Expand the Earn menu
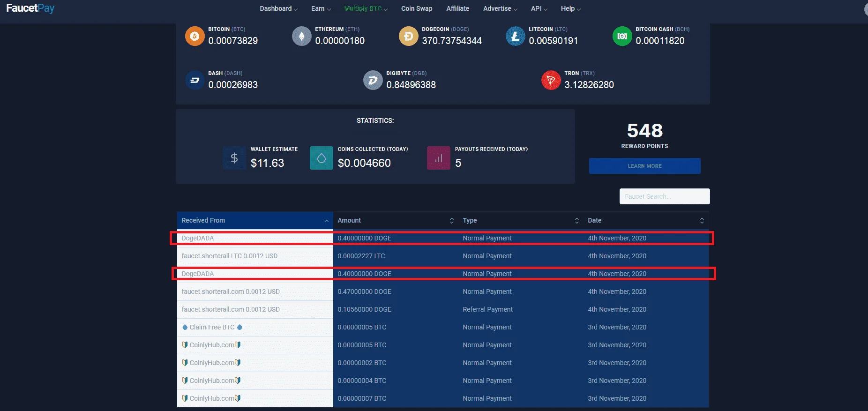The width and height of the screenshot is (868, 411). pos(321,8)
